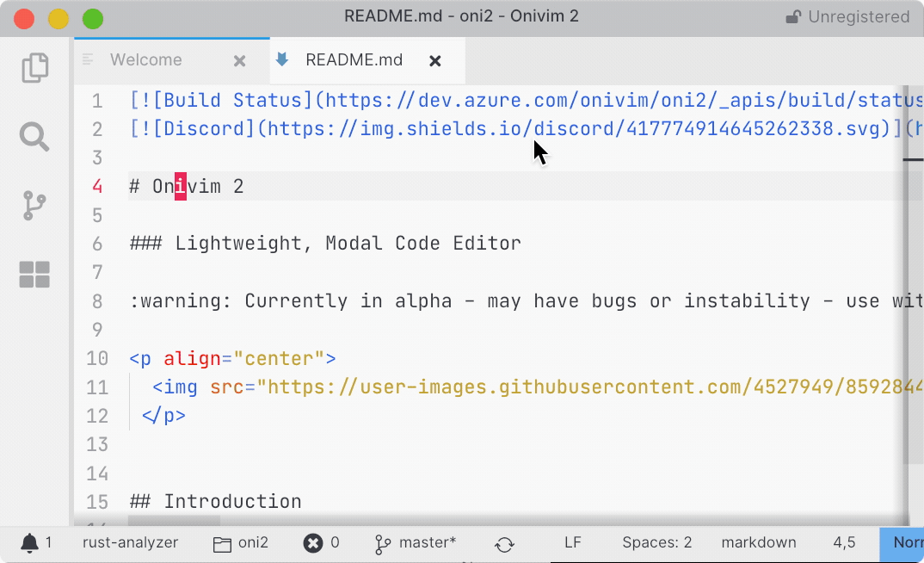Screen dimensions: 924x563
Task: Close the README.md tab
Action: pos(434,60)
